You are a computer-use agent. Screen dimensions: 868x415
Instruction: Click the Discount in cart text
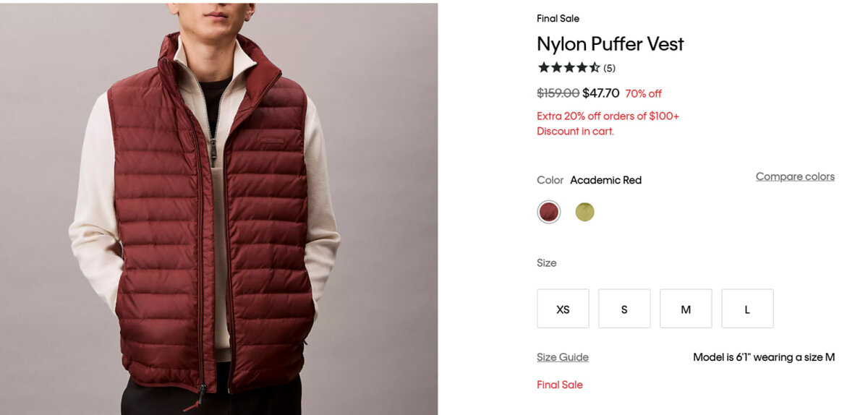coord(575,132)
